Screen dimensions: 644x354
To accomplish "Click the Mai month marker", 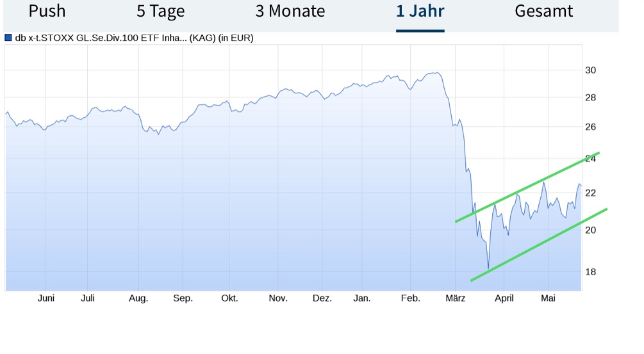I will (548, 298).
